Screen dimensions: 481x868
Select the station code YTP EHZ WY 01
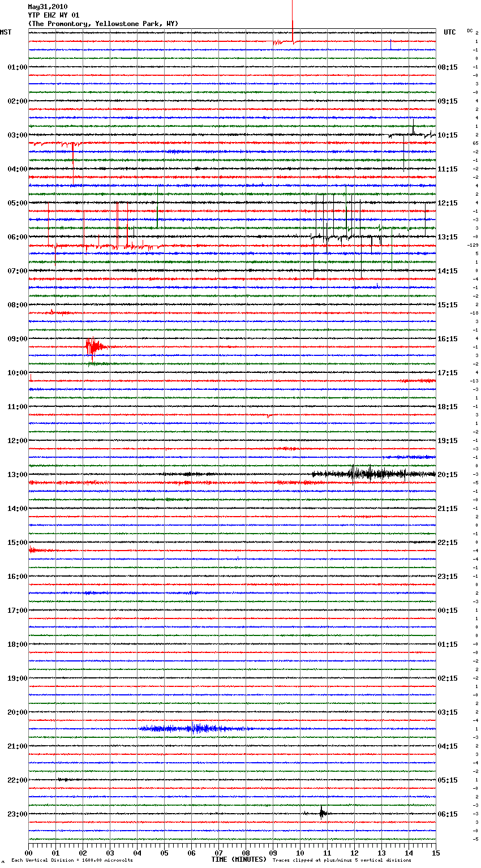[53, 15]
